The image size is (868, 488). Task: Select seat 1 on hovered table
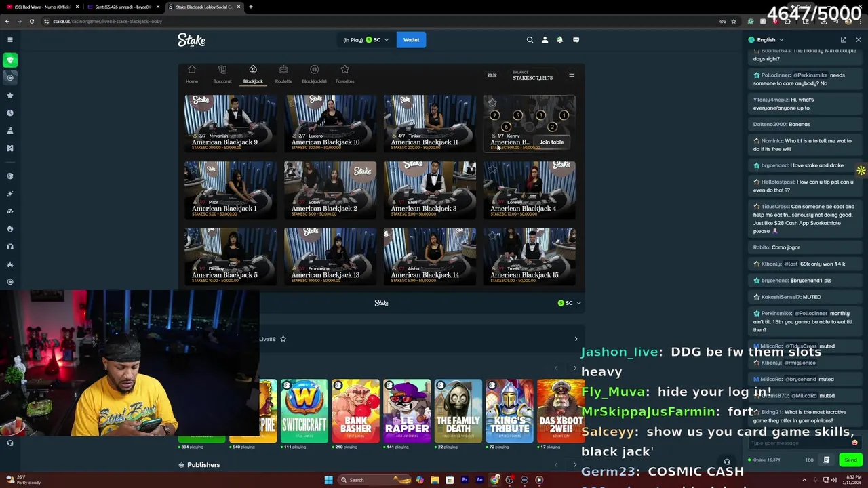564,115
